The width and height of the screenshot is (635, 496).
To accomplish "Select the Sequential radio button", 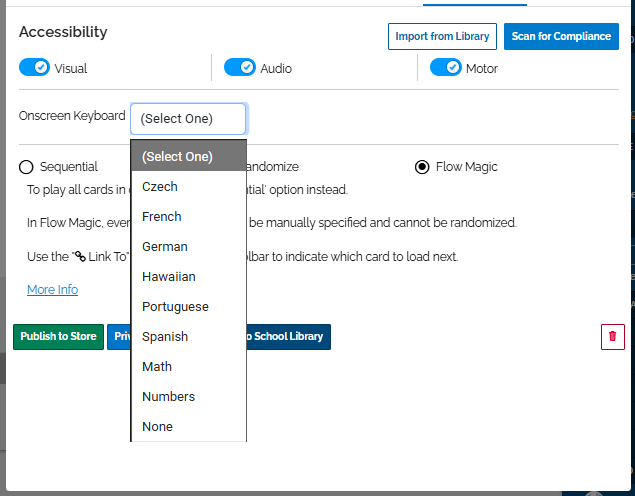I will click(x=26, y=167).
